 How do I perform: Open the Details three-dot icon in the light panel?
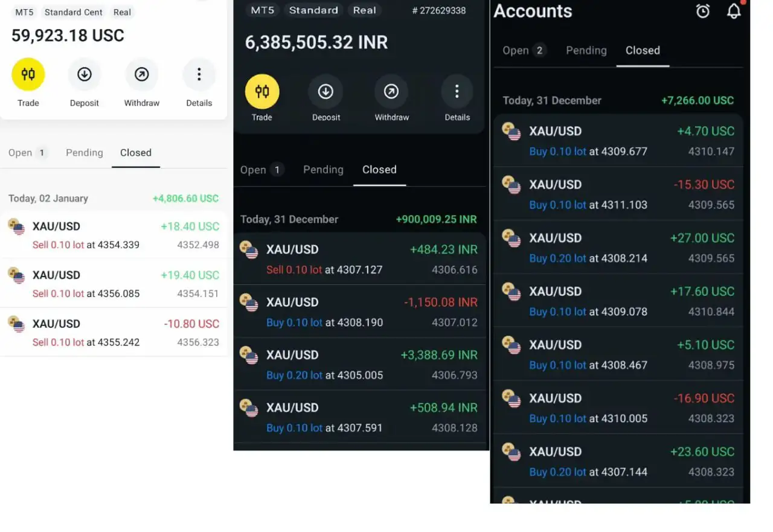199,74
